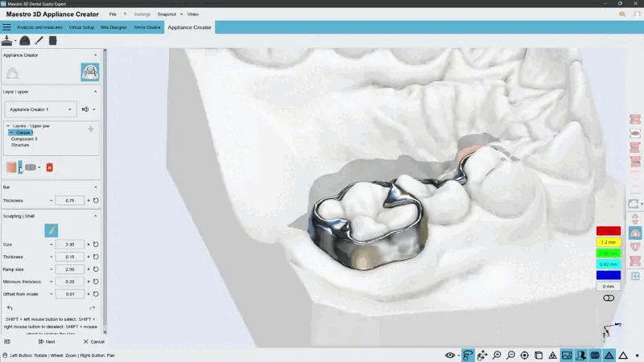Open the hamburger menu
The height and width of the screenshot is (362, 644).
[6, 27]
